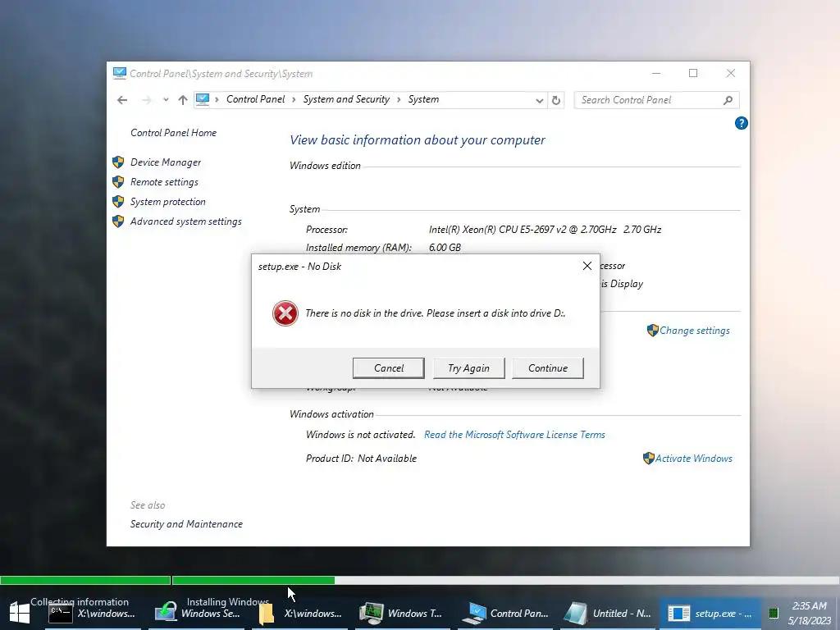840x630 pixels.
Task: Click the Activate Windows link
Action: pyautogui.click(x=693, y=459)
